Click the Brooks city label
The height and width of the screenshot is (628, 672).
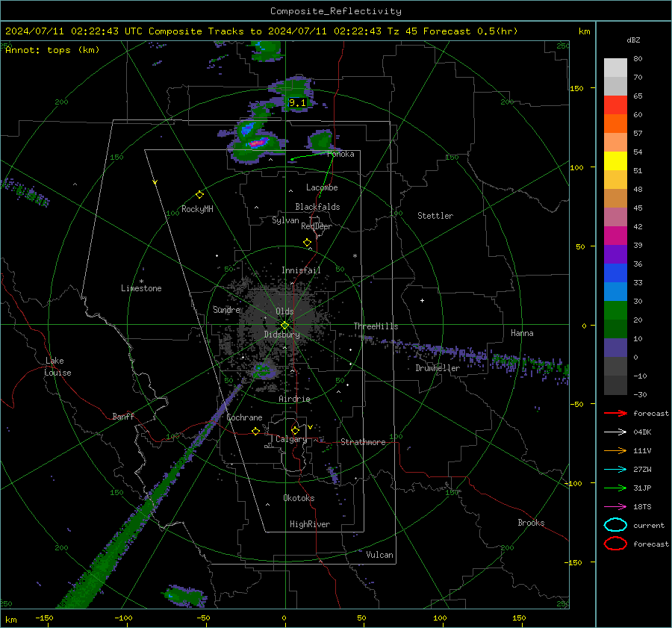tap(531, 523)
